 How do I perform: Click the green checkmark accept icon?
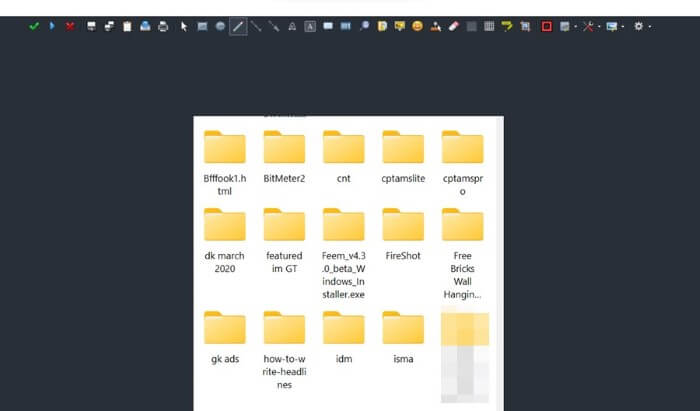34,26
